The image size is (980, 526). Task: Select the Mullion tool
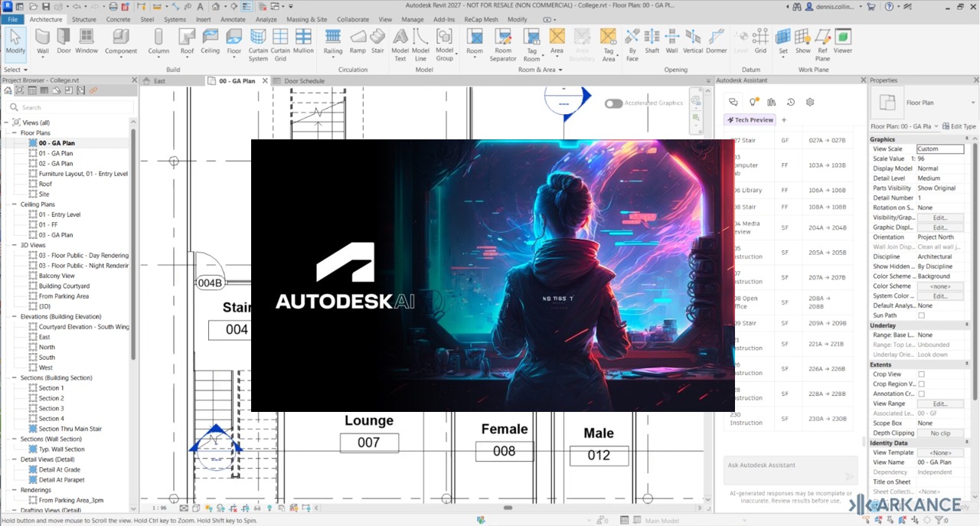point(303,41)
